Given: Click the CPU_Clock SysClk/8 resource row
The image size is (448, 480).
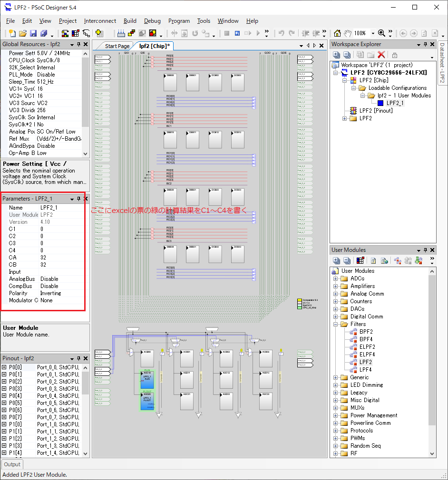Looking at the screenshot, I should pyautogui.click(x=41, y=60).
